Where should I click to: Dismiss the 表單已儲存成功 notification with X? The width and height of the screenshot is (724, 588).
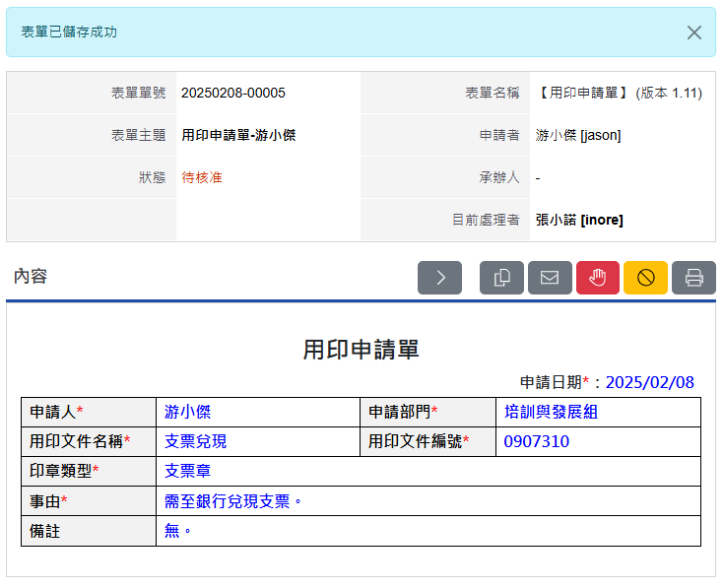(694, 33)
